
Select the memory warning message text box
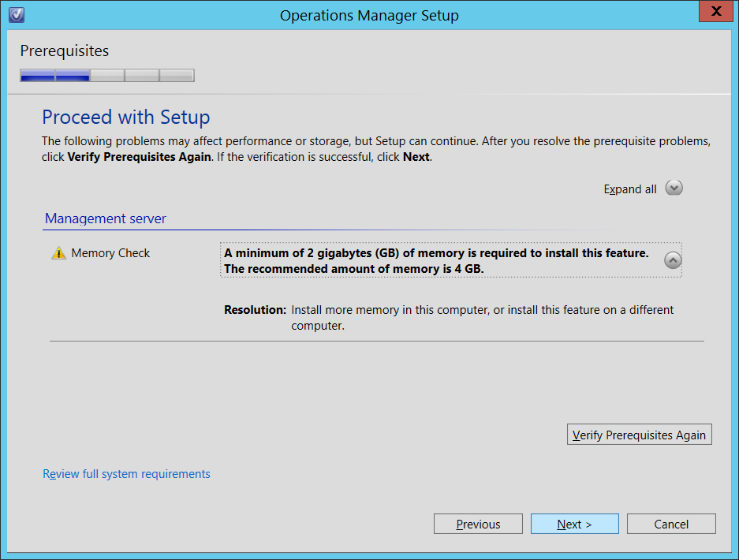[442, 259]
